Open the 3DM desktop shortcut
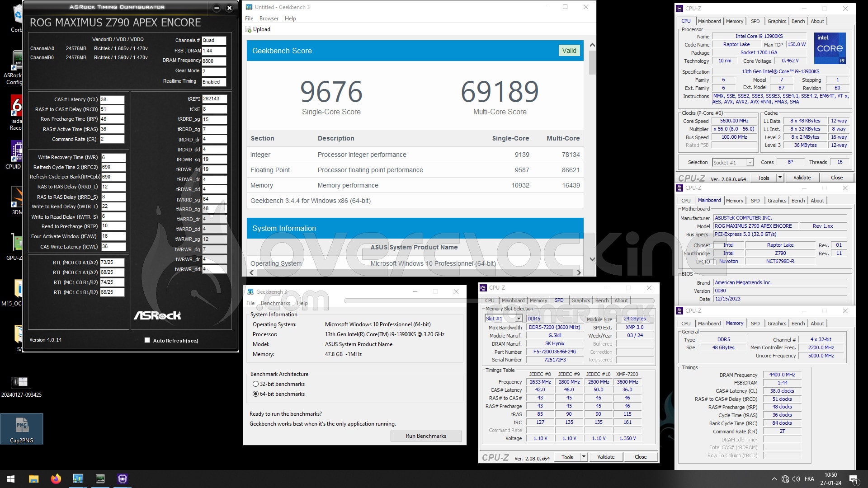868x488 pixels. 17,200
